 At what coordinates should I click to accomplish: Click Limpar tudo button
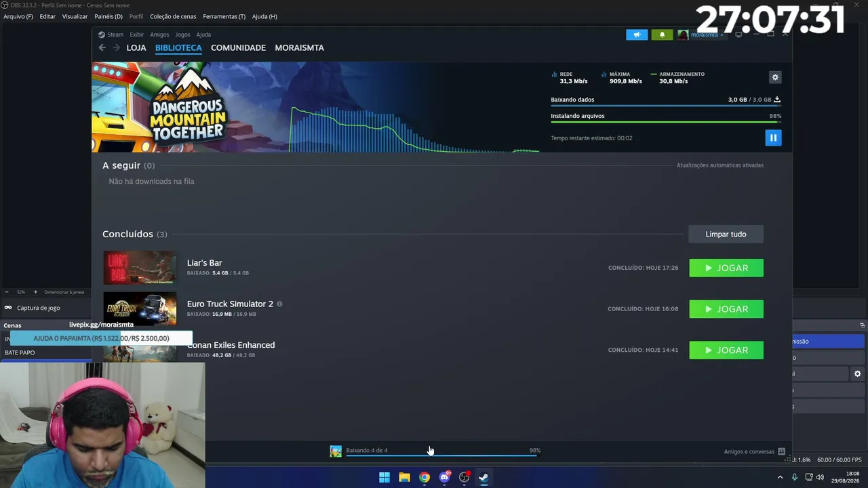click(726, 234)
